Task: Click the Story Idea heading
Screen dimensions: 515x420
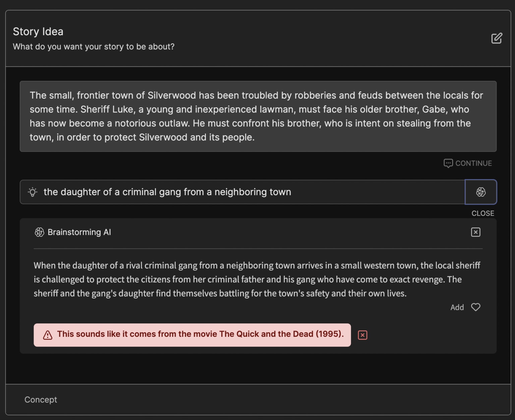Action: point(38,31)
